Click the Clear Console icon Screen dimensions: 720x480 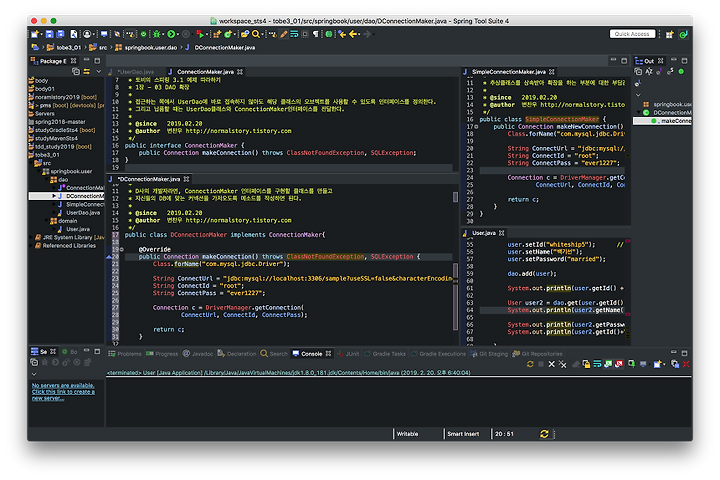(576, 364)
